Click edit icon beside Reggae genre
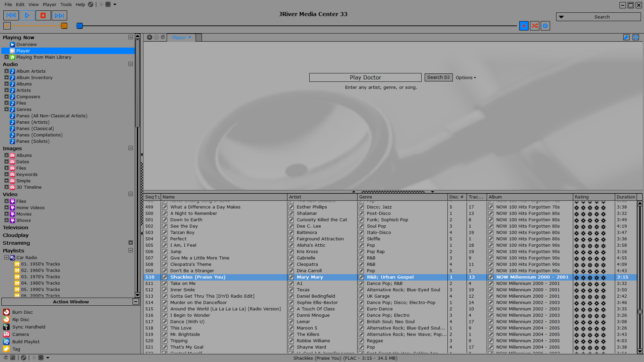This screenshot has width=644, height=362. [x=361, y=341]
